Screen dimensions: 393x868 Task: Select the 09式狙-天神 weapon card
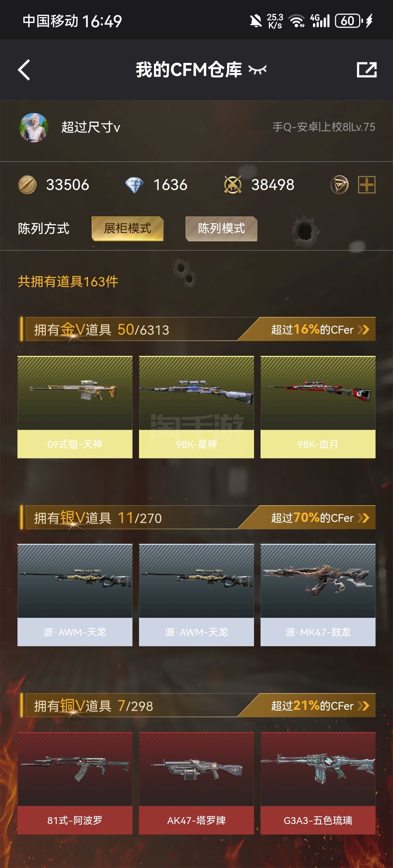[75, 407]
